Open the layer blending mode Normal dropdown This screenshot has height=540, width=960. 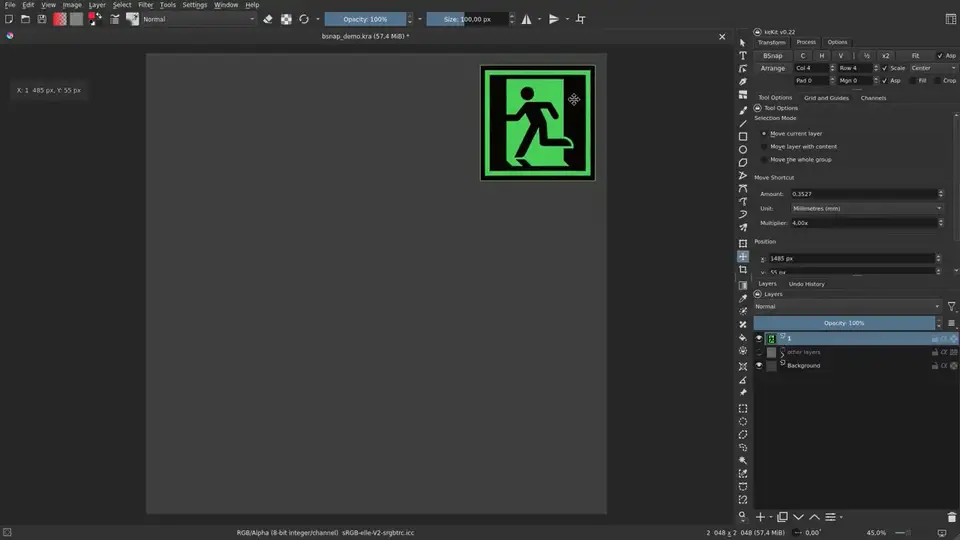pos(847,306)
